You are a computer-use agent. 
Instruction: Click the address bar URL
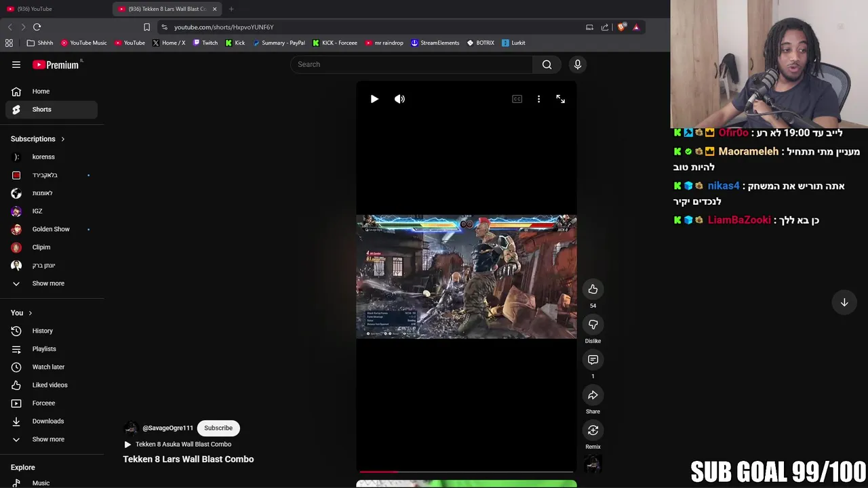[224, 27]
